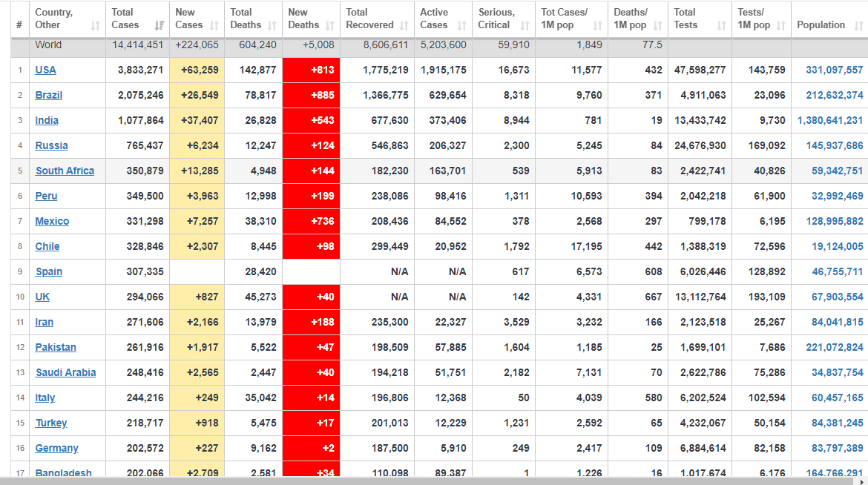The width and height of the screenshot is (868, 485).
Task: Open India population link 1,380,641,231
Action: (830, 120)
